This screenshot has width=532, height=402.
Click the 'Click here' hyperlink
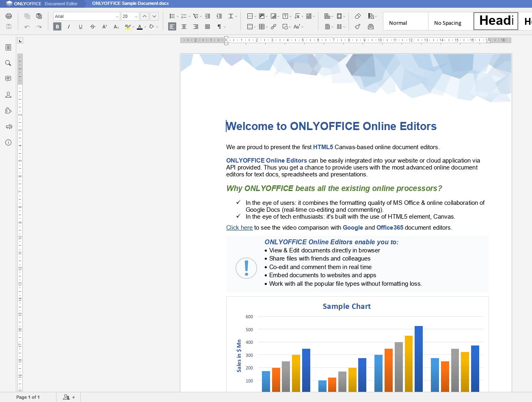[239, 228]
